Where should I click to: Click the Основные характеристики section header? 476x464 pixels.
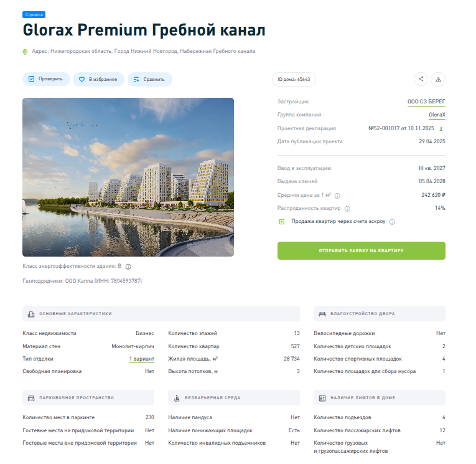(x=161, y=313)
